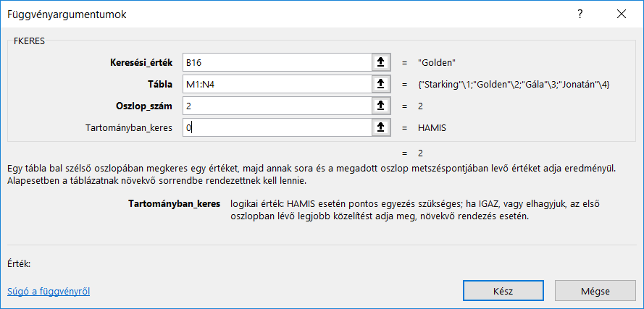This screenshot has width=644, height=309.
Task: Click the range selector icon beside Keresési_érték
Action: (x=380, y=62)
